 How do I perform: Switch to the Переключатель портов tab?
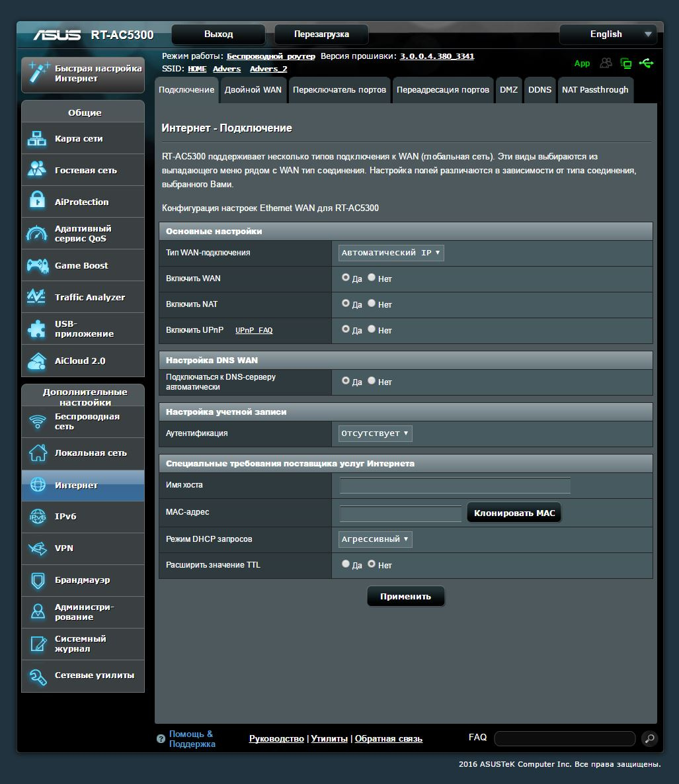point(339,90)
